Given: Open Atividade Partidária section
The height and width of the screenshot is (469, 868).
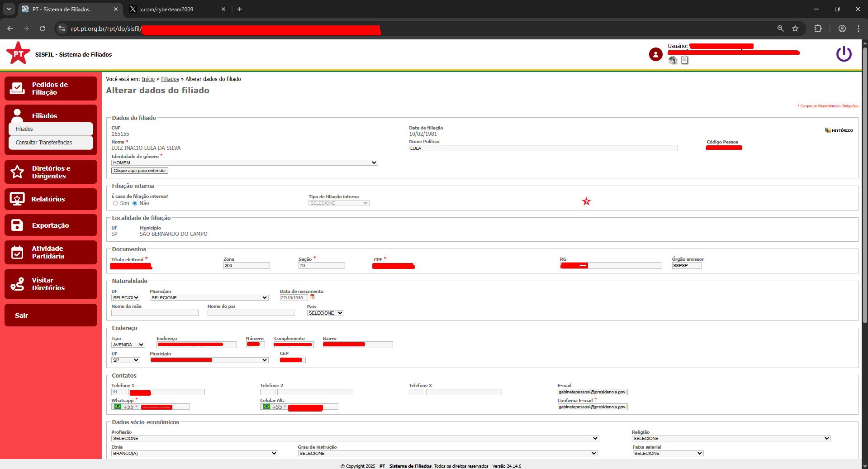Looking at the screenshot, I should [51, 252].
